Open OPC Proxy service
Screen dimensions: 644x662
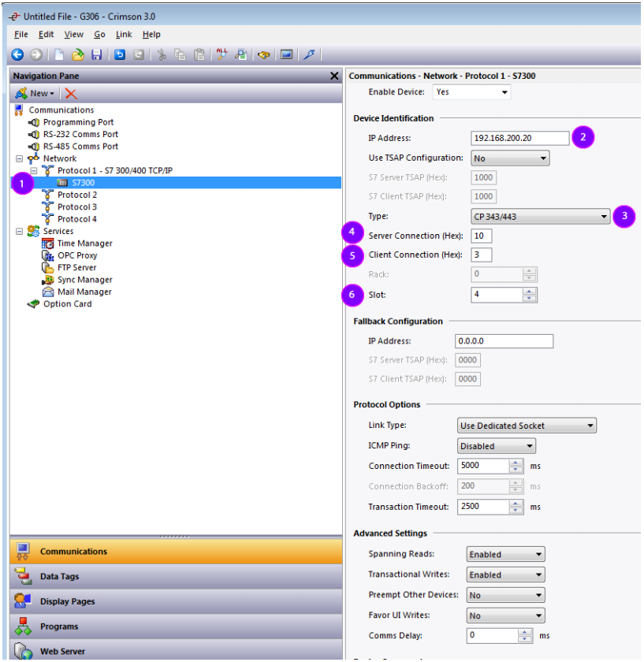77,256
